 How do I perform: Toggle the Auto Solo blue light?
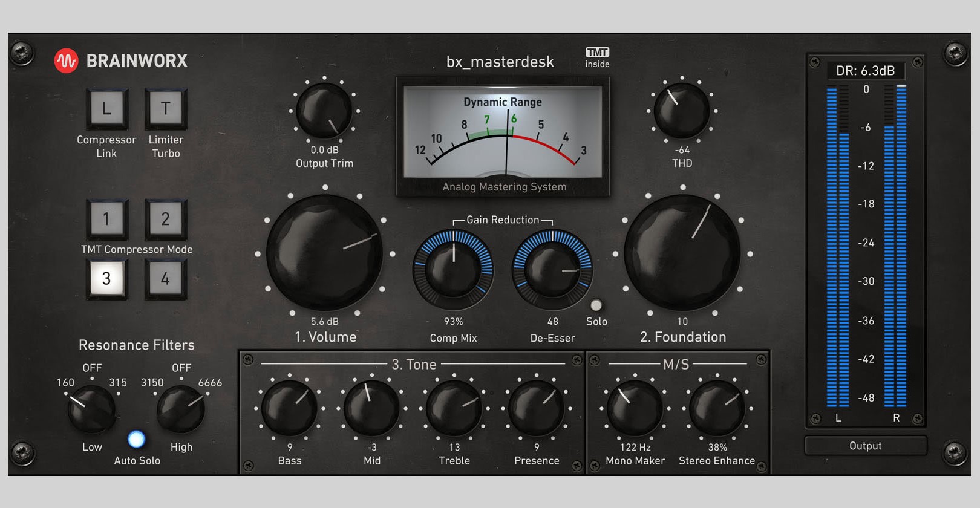137,439
